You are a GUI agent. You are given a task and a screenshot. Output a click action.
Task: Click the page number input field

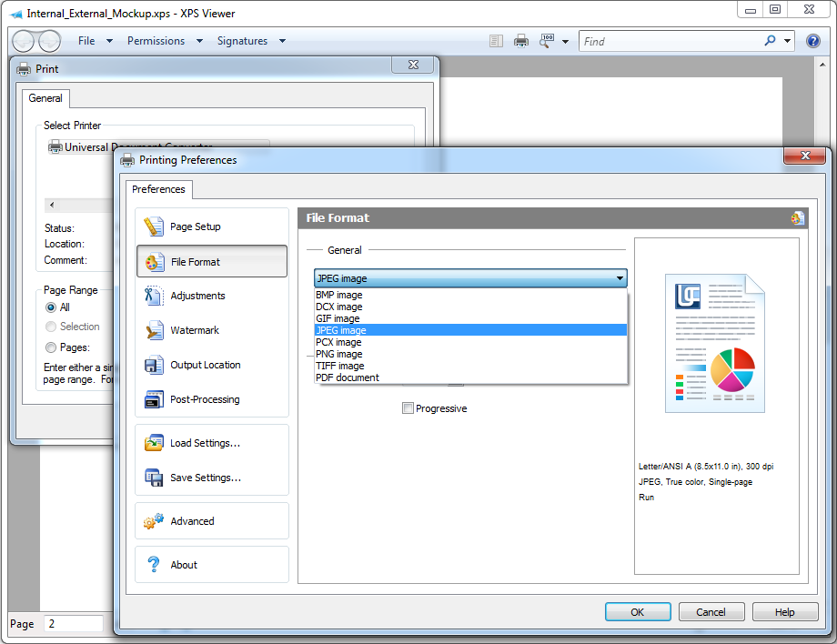coord(74,624)
